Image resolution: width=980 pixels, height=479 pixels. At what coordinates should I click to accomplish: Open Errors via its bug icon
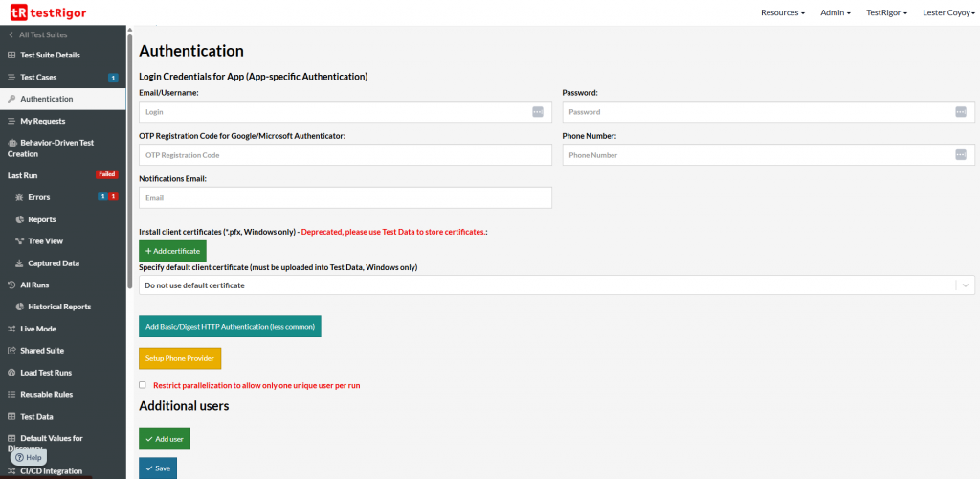tap(20, 197)
